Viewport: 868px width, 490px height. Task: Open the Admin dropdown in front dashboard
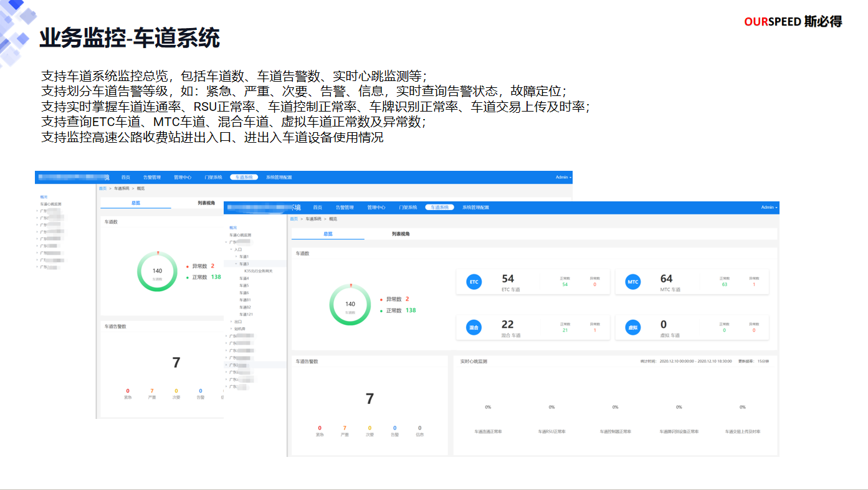(767, 208)
